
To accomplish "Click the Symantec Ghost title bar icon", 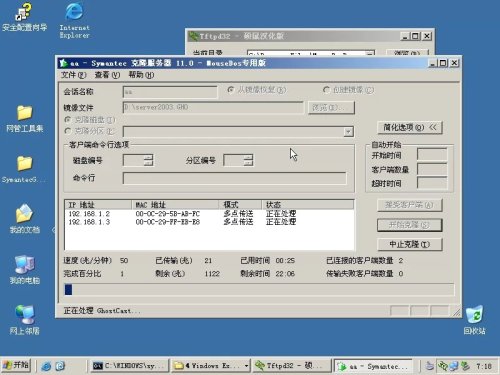I will [63, 63].
